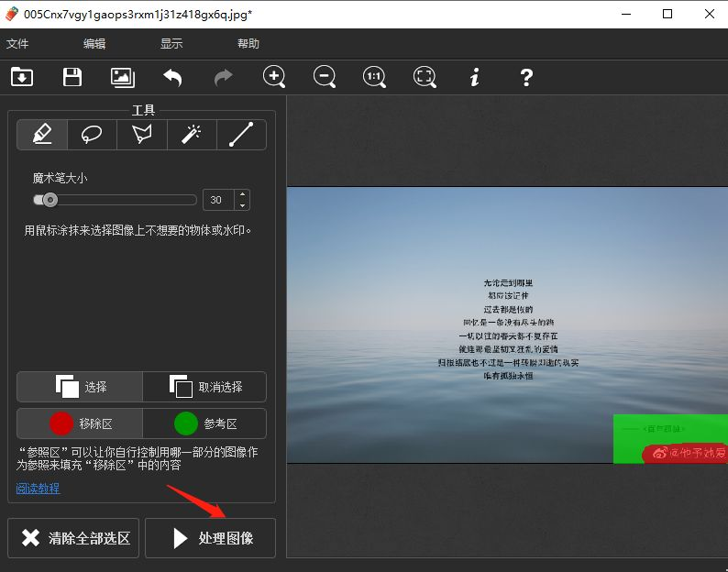
Task: Open the 阅读教程 tutorial link
Action: pos(38,489)
